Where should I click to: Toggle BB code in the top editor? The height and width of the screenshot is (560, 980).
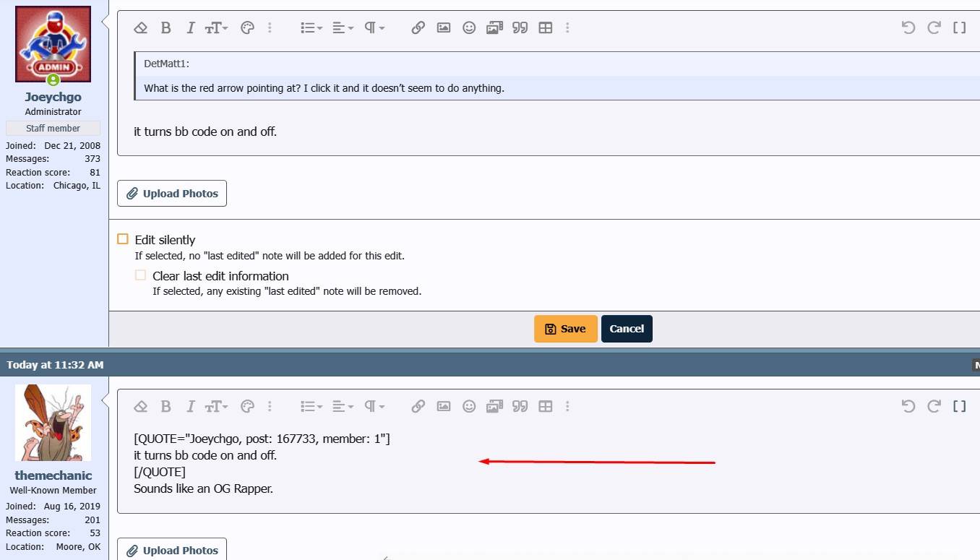(959, 27)
